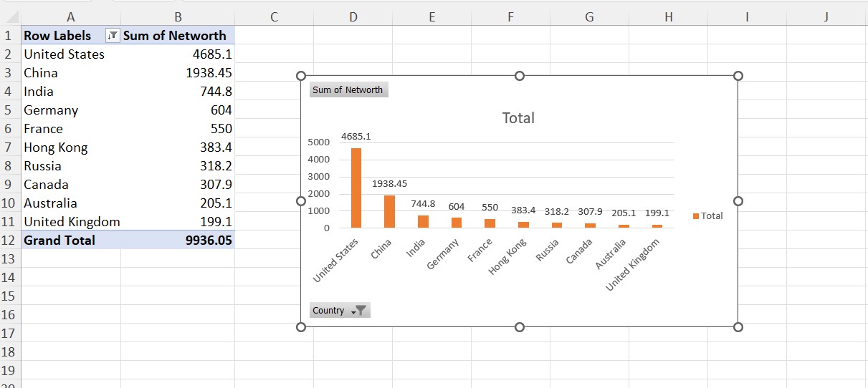The height and width of the screenshot is (388, 868).
Task: Click the top-right chart resize handle
Action: tap(738, 76)
